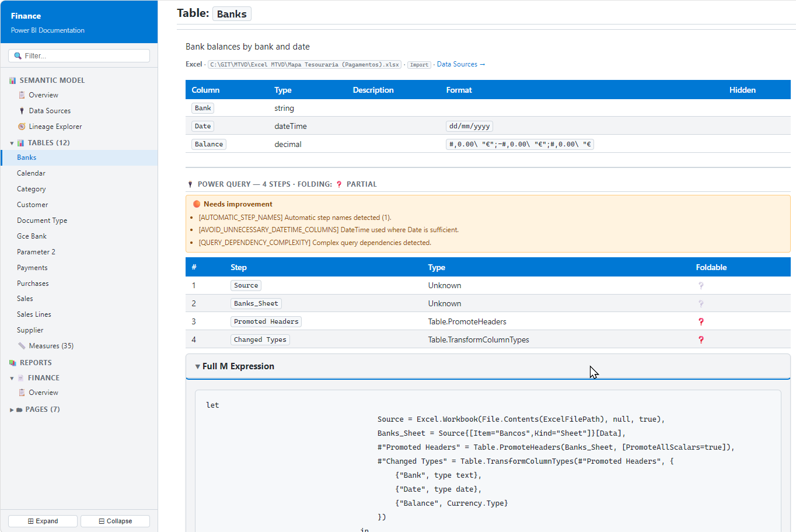Screen dimensions: 796x532
Task: Click the Balance column name cell
Action: 209,144
